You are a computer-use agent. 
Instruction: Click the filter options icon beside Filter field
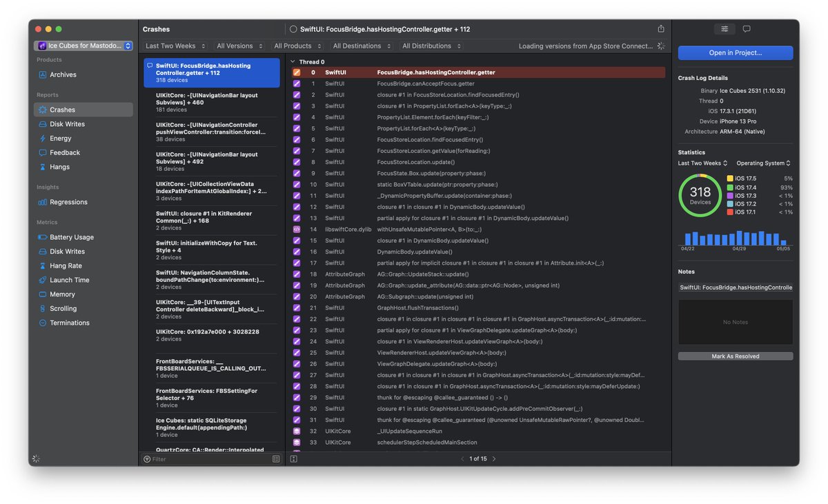[x=276, y=458]
